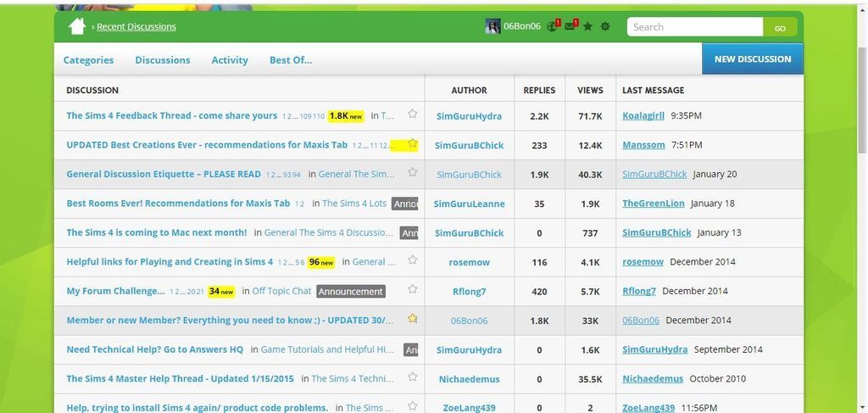Viewport: 868px width, 413px height.
Task: Open author Rflong7 profile
Action: click(x=469, y=291)
